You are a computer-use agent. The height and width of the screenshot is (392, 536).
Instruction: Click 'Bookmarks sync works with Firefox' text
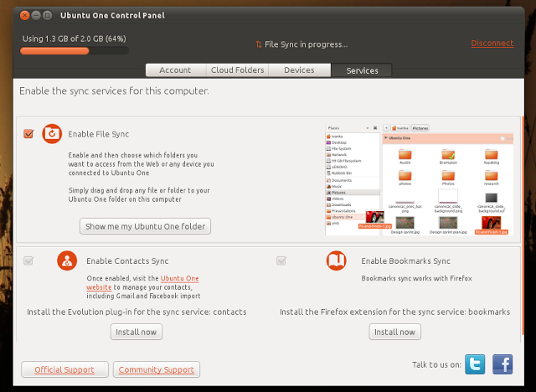417,278
